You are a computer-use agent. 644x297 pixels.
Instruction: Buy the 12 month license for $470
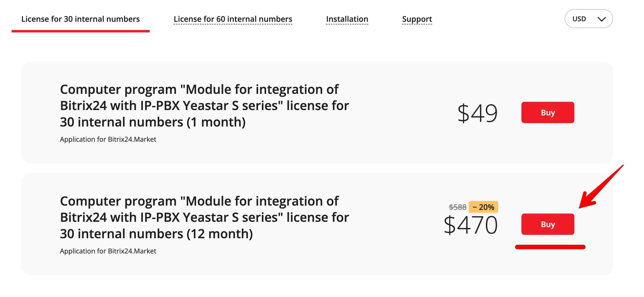(548, 224)
